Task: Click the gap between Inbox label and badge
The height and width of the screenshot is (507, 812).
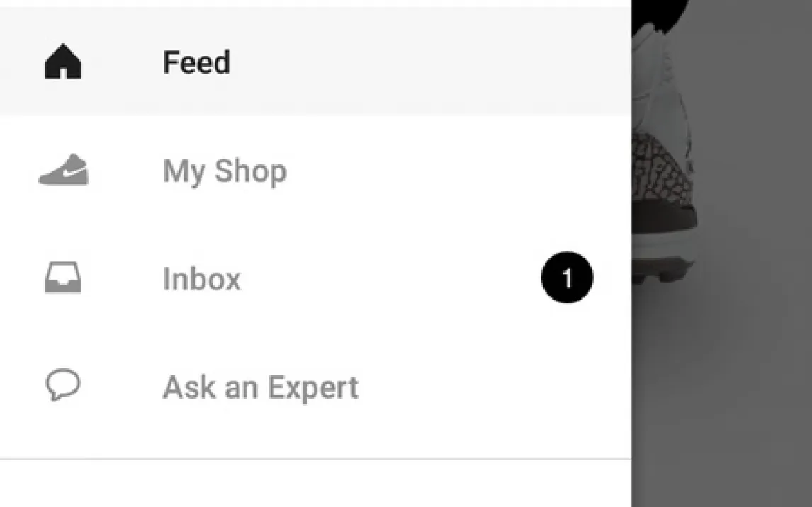Action: coord(390,279)
